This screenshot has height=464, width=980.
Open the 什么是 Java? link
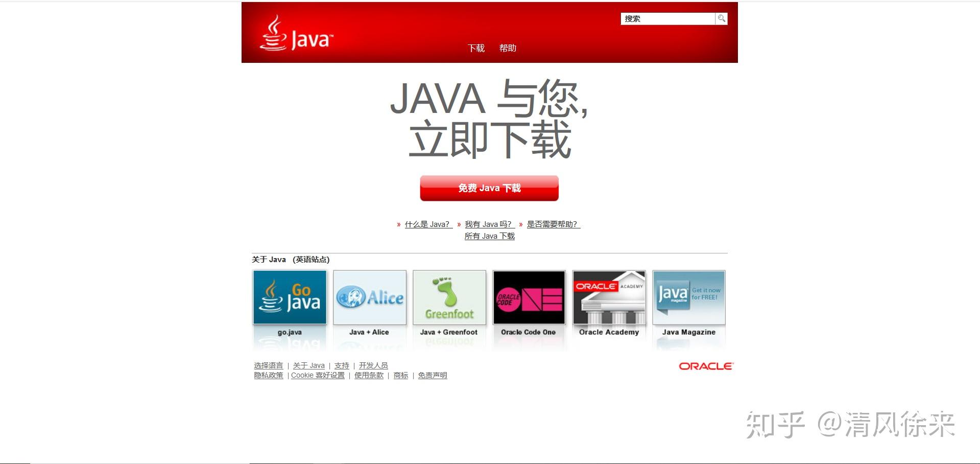427,224
